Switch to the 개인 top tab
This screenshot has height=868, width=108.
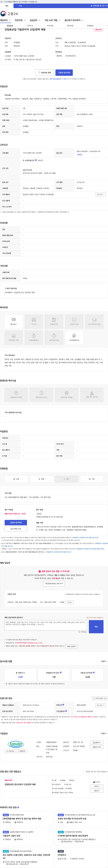pos(7,6)
